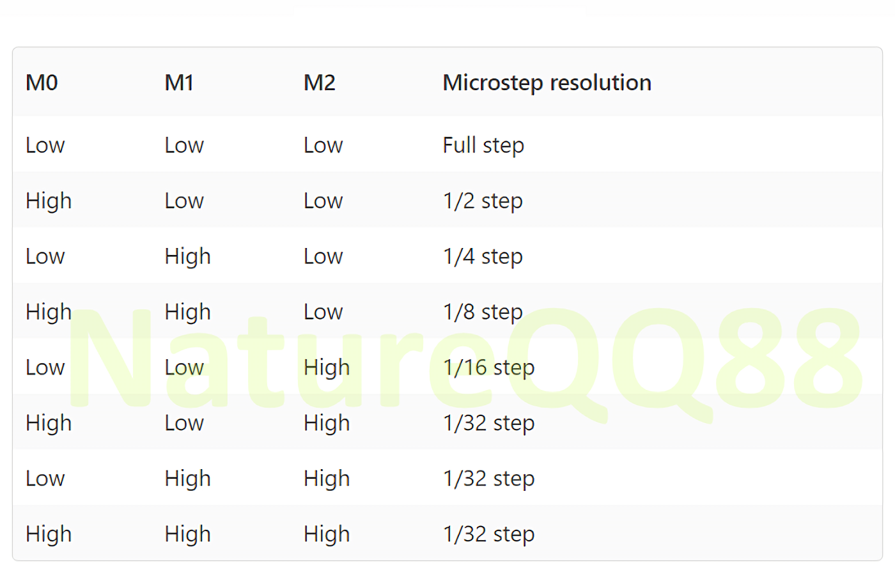Select the 1/16 step cell
This screenshot has height=588, width=895.
coord(488,367)
